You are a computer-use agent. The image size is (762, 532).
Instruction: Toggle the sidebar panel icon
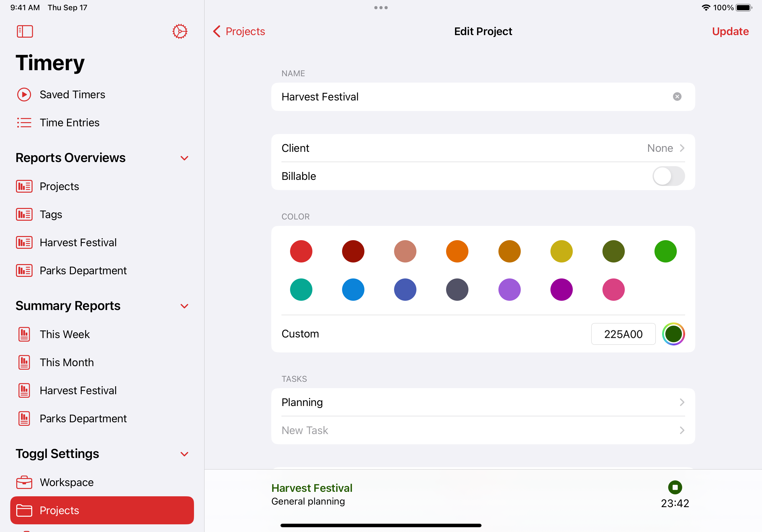point(25,32)
